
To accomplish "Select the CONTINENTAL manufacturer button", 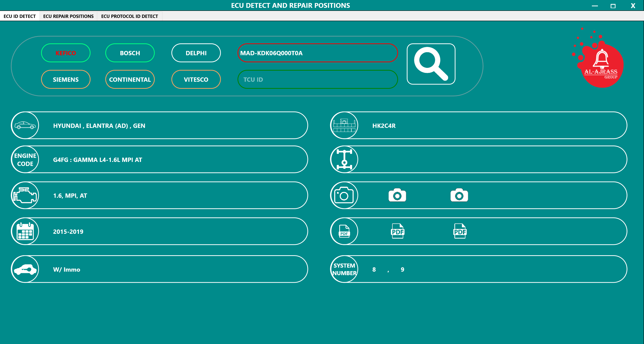I will (130, 79).
